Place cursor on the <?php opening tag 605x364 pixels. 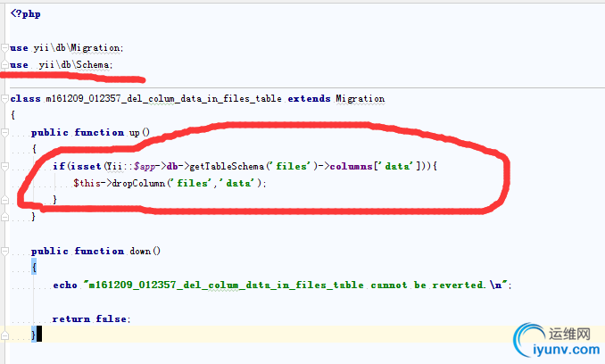26,14
